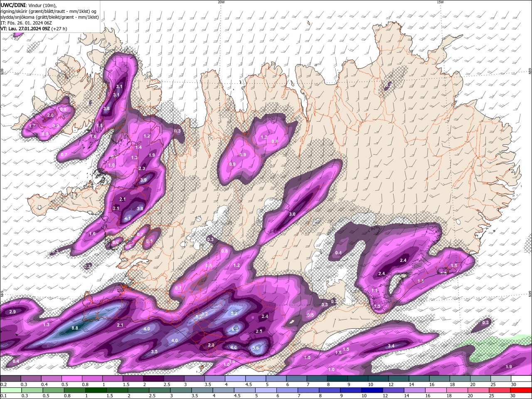The image size is (532, 399).
Task: Click the bright red swatch ending the lower legend row
Action: click(521, 390)
